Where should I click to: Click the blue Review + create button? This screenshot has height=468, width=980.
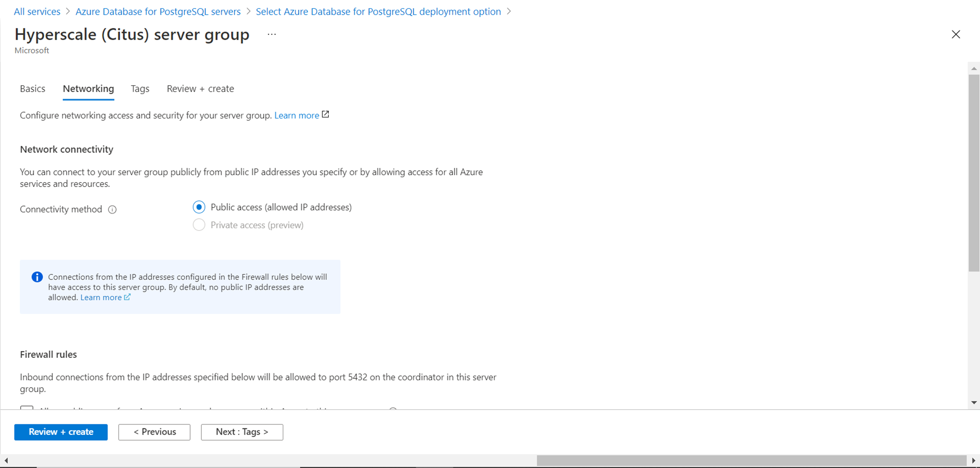pos(61,432)
